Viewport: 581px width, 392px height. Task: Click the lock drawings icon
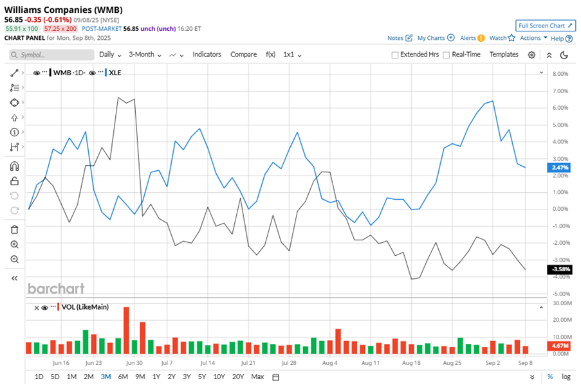tap(14, 181)
